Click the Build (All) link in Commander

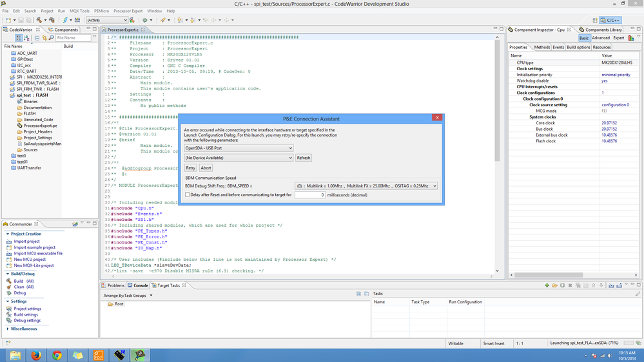[24, 281]
